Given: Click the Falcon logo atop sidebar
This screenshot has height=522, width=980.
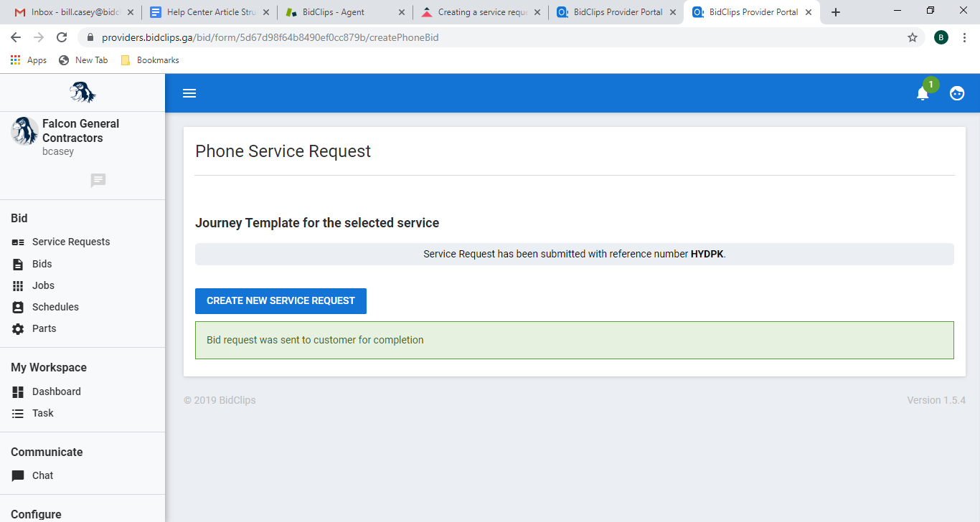Looking at the screenshot, I should point(83,92).
